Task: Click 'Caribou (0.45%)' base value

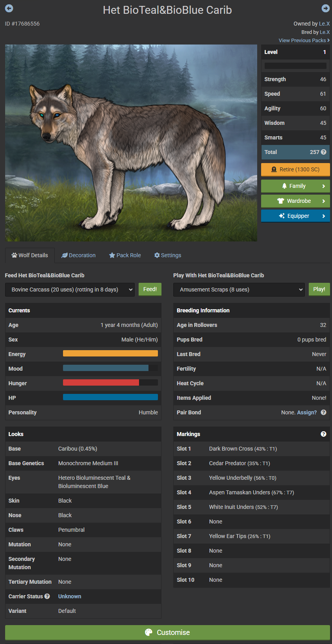Action: pos(78,449)
